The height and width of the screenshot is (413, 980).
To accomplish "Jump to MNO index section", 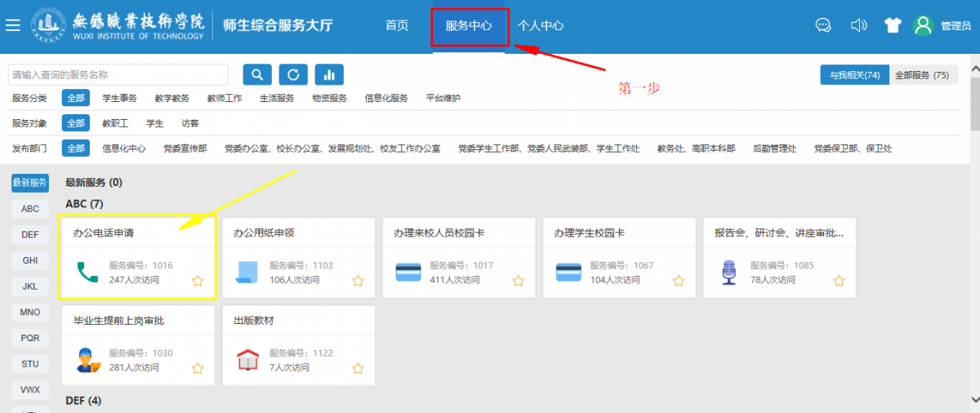I will [x=30, y=312].
